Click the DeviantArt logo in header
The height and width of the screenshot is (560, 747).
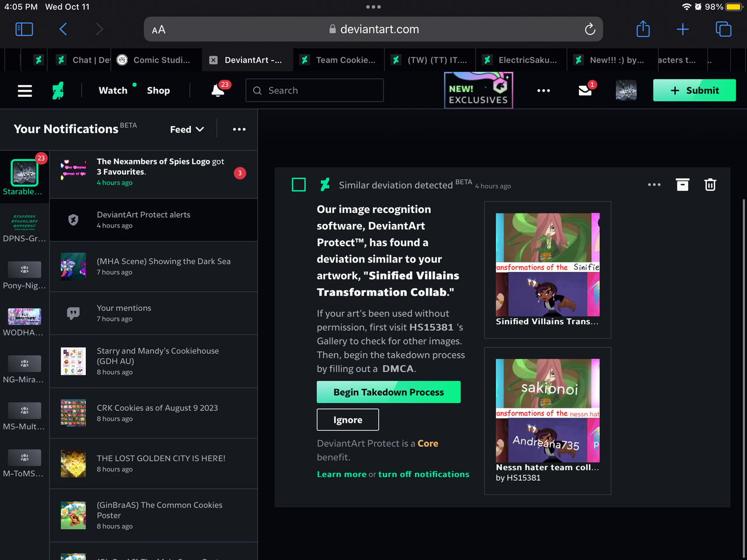58,90
